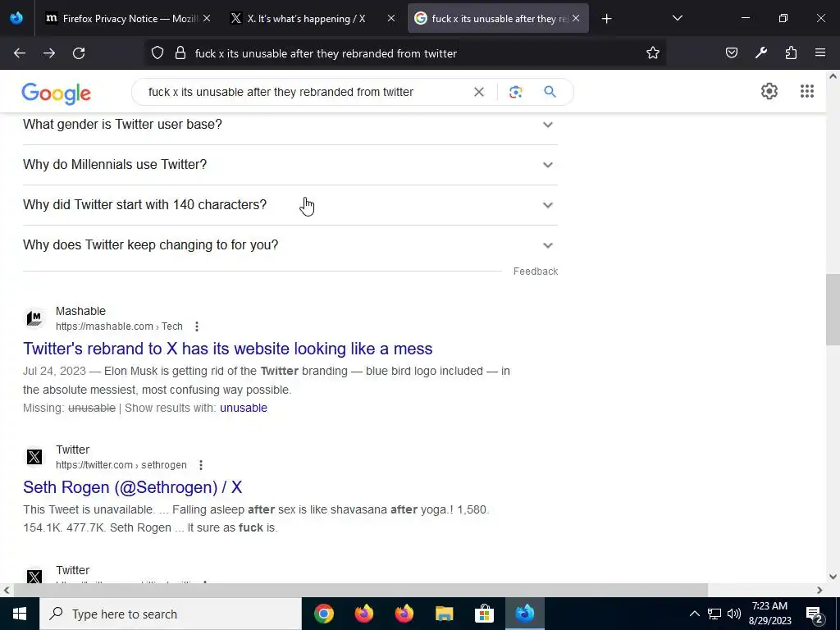This screenshot has width=840, height=630.
Task: Expand 'What gender is Twitter user base?'
Action: 290,125
